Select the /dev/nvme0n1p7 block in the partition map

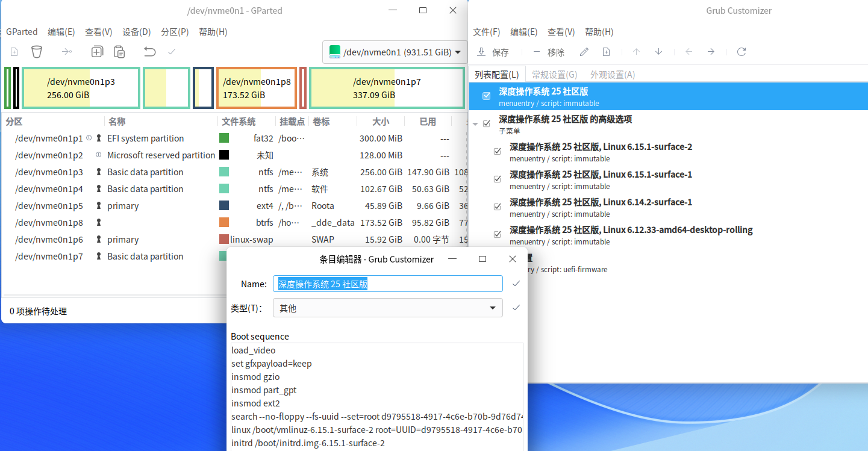(387, 88)
